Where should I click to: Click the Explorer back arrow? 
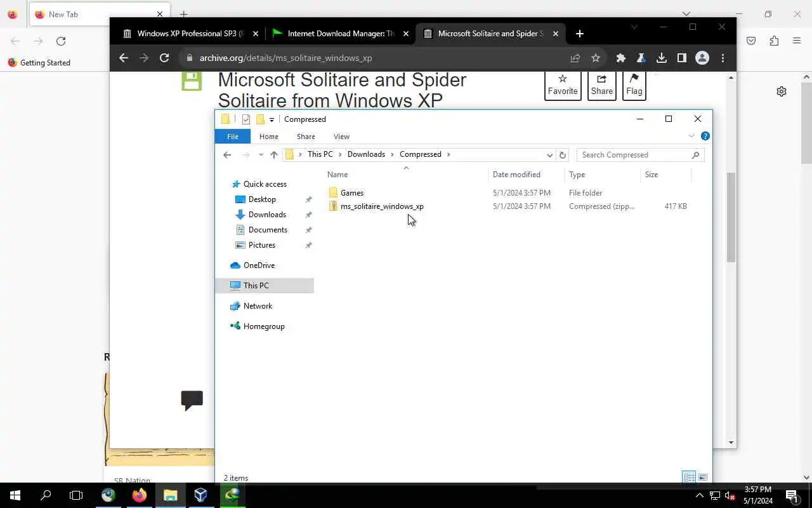(x=227, y=155)
